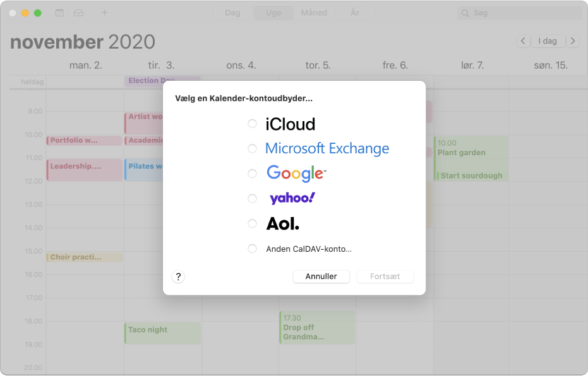Go to previous week arrow

pyautogui.click(x=523, y=41)
